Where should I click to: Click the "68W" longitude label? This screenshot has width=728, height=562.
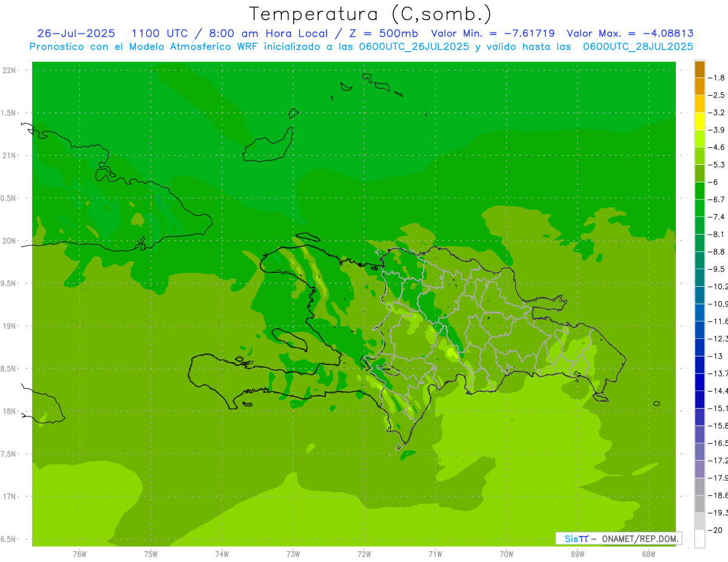pos(648,554)
